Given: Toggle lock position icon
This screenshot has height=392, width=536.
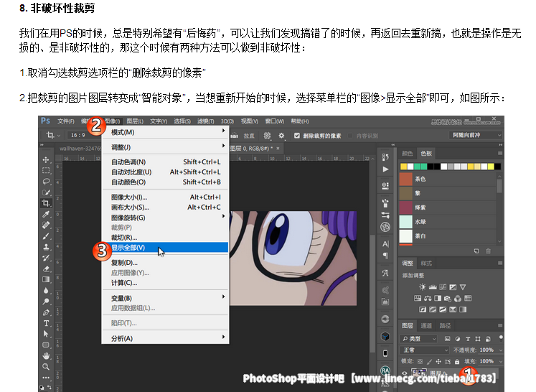Looking at the screenshot, I should click(x=438, y=361).
